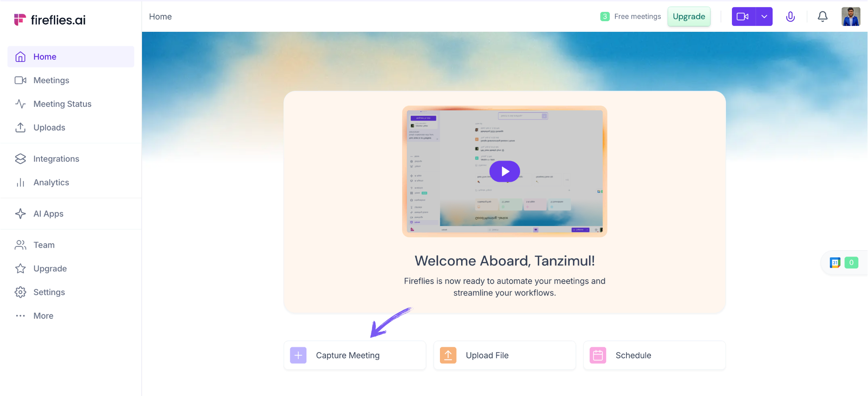Click the user profile avatar
The height and width of the screenshot is (396, 868).
point(851,17)
